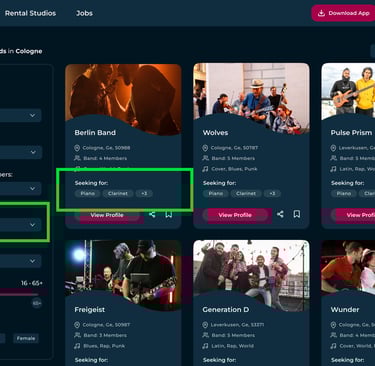Click "Blues, Rap, Punk" on Freigeist

click(x=104, y=346)
